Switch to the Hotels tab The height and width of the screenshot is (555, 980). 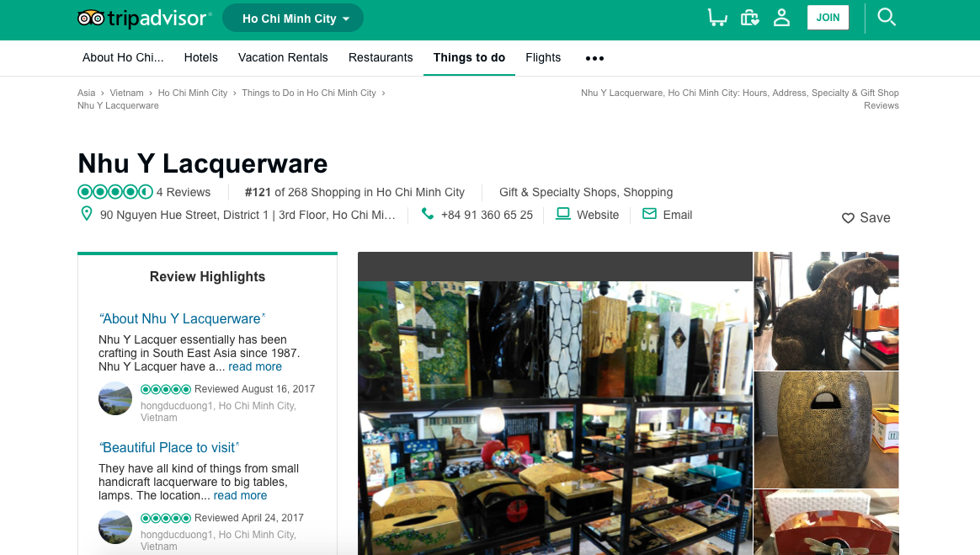coord(200,57)
